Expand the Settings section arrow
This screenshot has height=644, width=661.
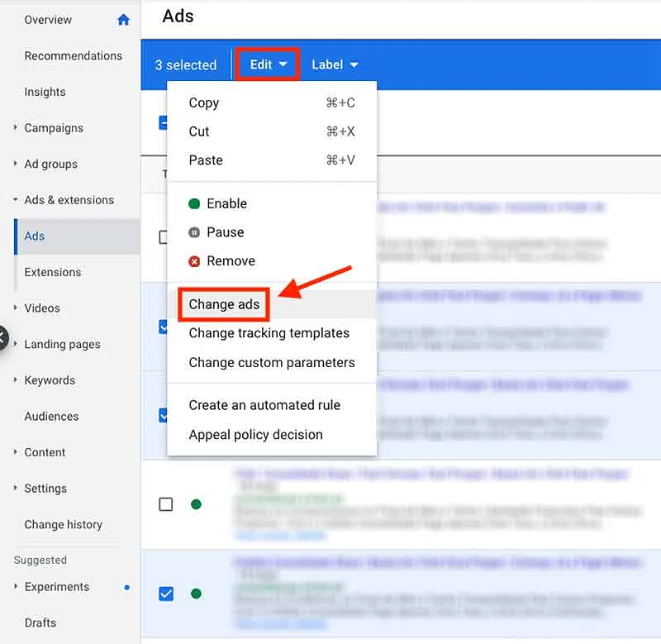pos(15,488)
